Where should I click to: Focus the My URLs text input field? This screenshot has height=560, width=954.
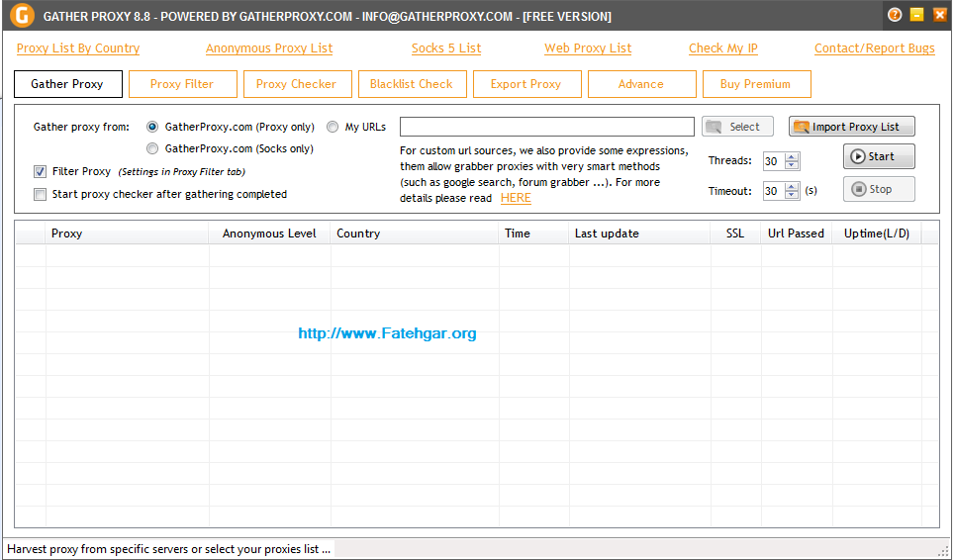point(547,127)
